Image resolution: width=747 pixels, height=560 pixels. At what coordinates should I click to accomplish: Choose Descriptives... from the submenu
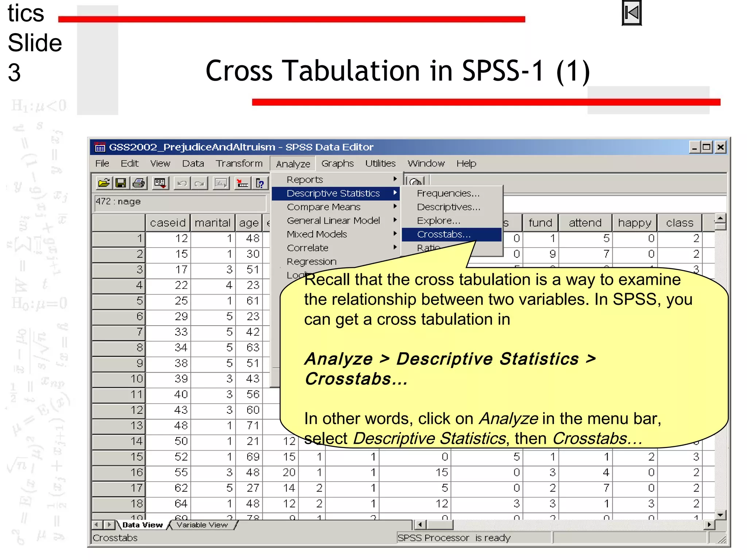(452, 207)
